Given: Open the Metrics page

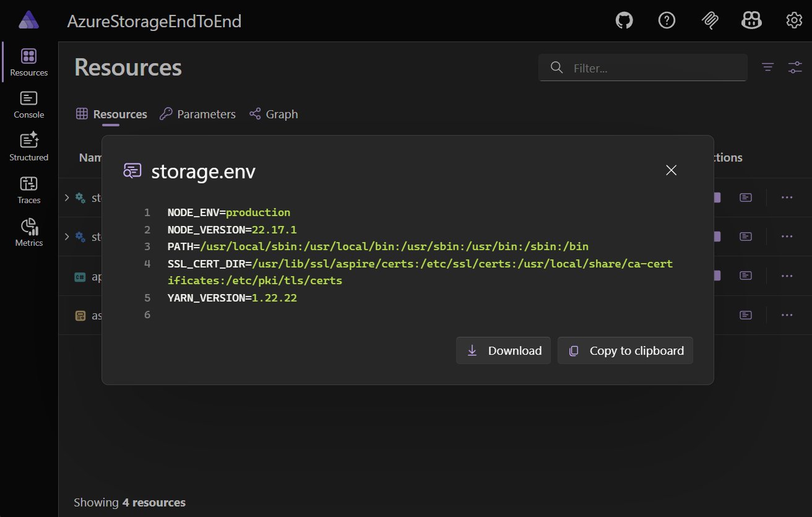Looking at the screenshot, I should coord(28,232).
